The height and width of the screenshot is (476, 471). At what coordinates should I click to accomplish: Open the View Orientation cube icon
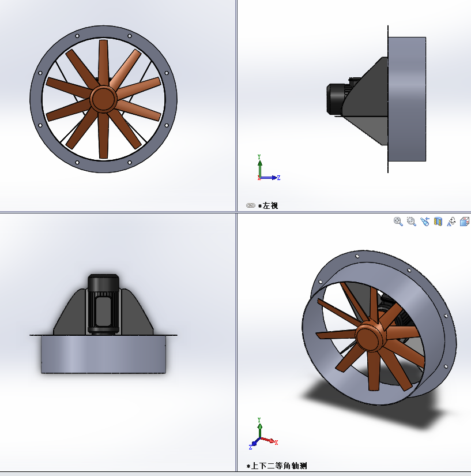coord(465,222)
